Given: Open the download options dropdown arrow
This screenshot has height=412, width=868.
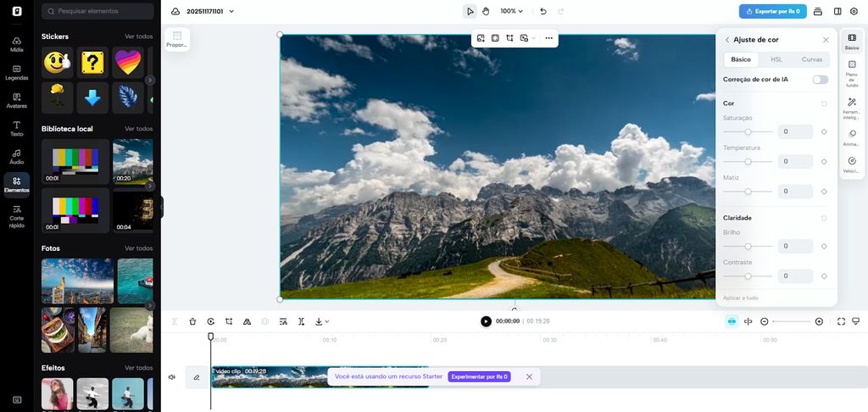Looking at the screenshot, I should point(327,321).
